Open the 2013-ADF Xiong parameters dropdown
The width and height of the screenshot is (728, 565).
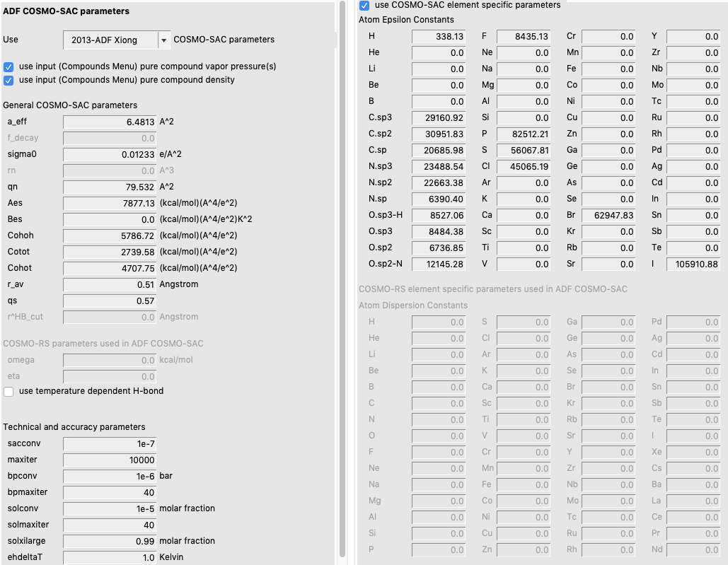click(x=117, y=40)
